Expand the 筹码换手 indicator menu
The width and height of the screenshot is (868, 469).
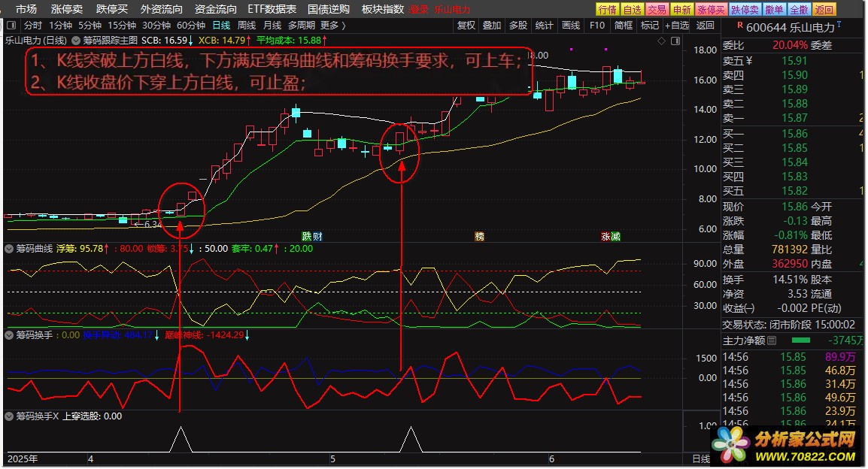click(9, 335)
